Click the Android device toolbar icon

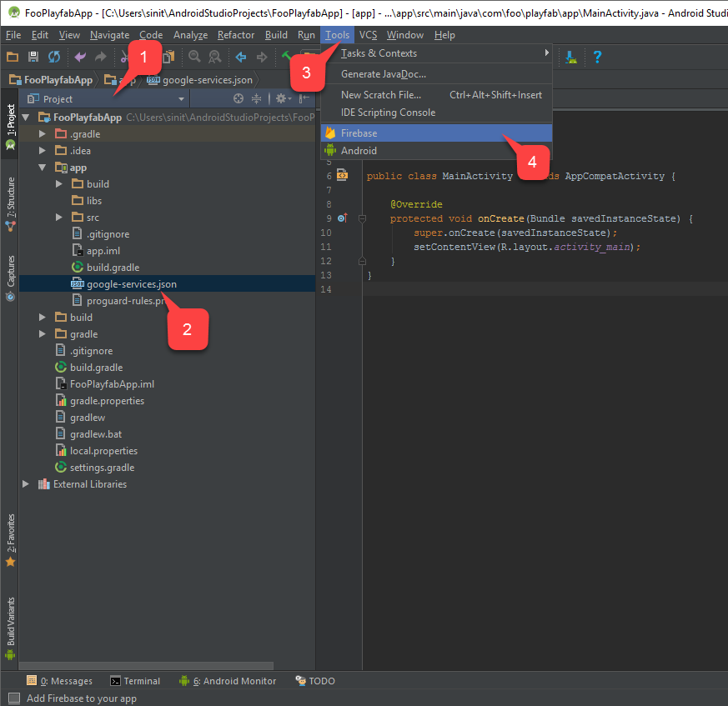coord(571,57)
